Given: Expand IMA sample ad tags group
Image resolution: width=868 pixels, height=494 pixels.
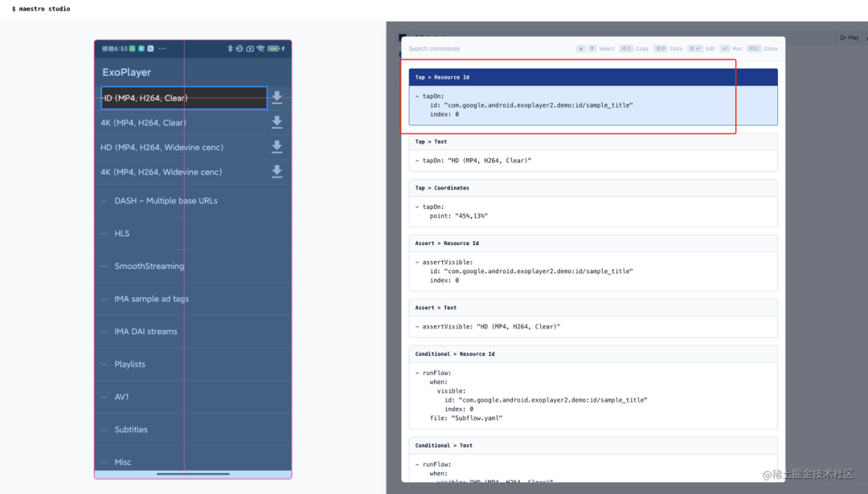Looking at the screenshot, I should point(193,299).
